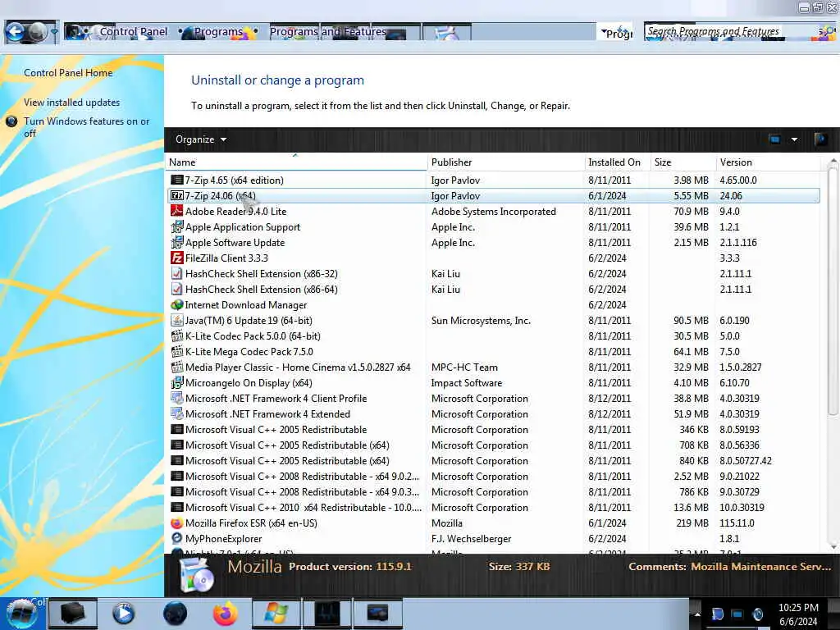Open the recent pages dropdown beside Back button

click(x=54, y=32)
